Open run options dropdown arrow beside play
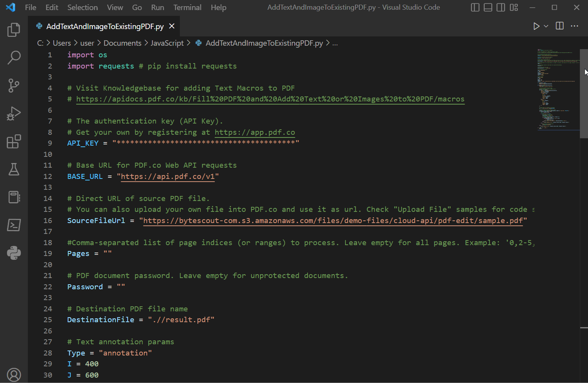This screenshot has width=588, height=383. tap(546, 26)
